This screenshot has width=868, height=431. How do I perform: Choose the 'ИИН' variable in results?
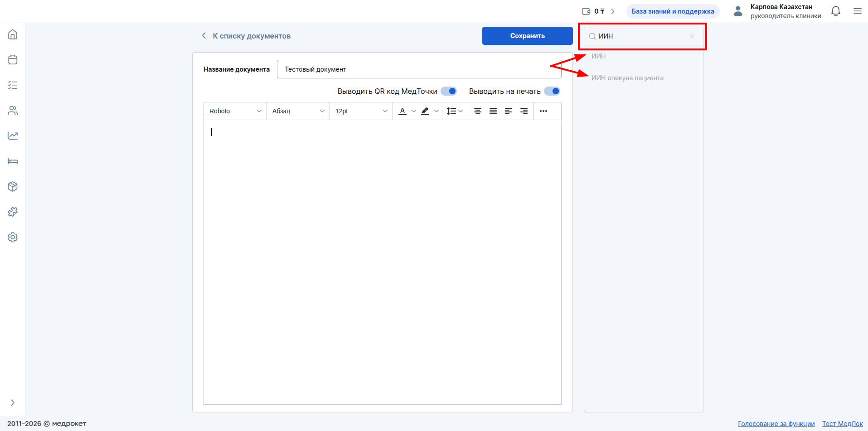[x=598, y=56]
